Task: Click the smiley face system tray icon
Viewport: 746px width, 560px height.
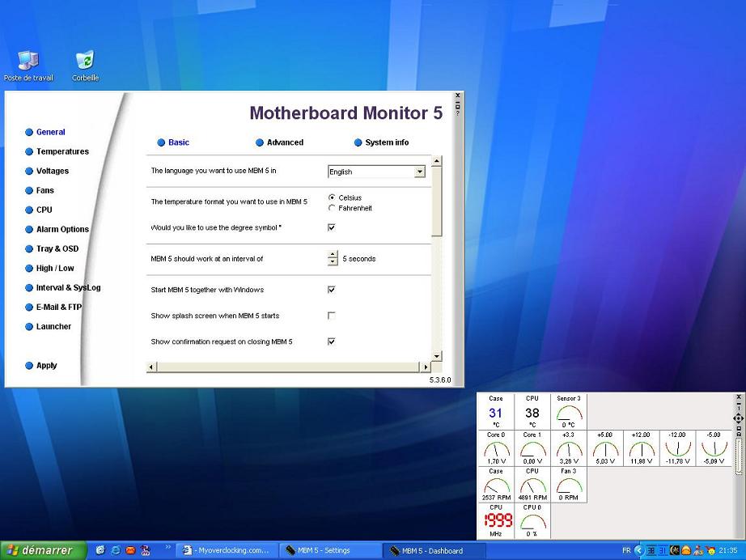Action: [710, 551]
